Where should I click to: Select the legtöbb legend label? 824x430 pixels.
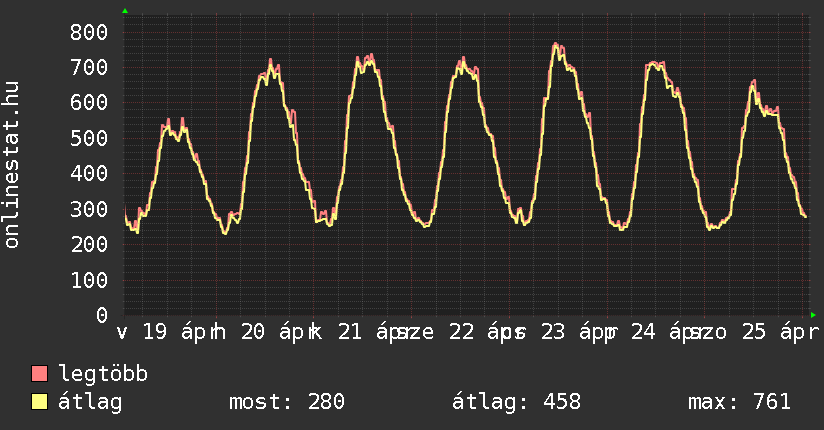click(103, 375)
